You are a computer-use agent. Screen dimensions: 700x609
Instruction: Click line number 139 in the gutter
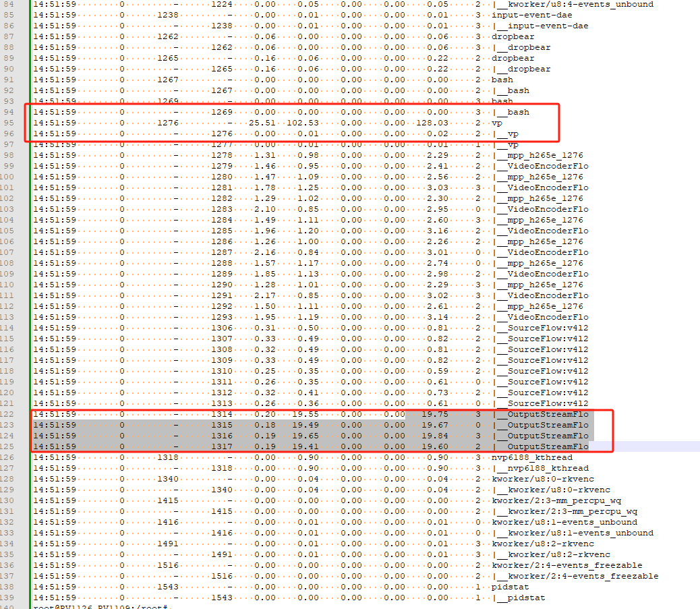(x=7, y=598)
